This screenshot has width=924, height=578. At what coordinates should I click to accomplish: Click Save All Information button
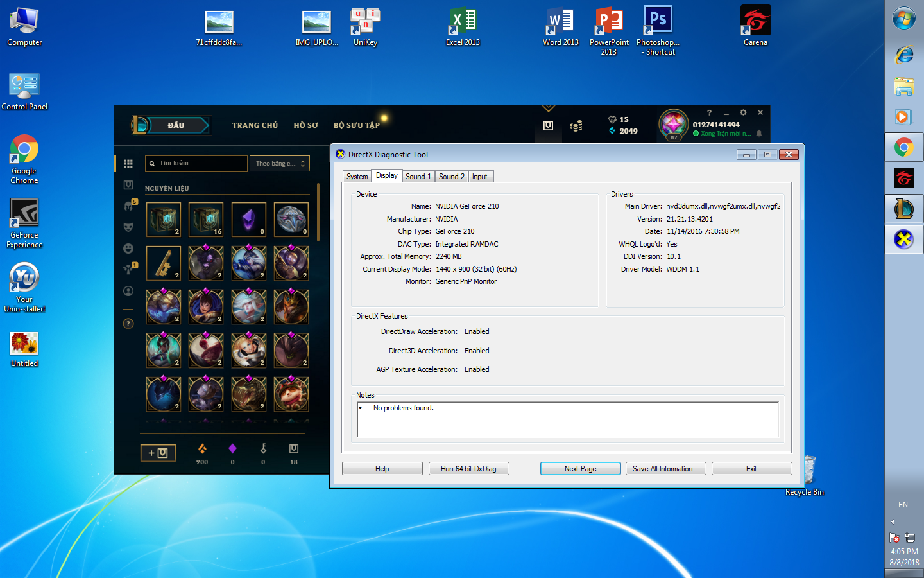pos(665,469)
